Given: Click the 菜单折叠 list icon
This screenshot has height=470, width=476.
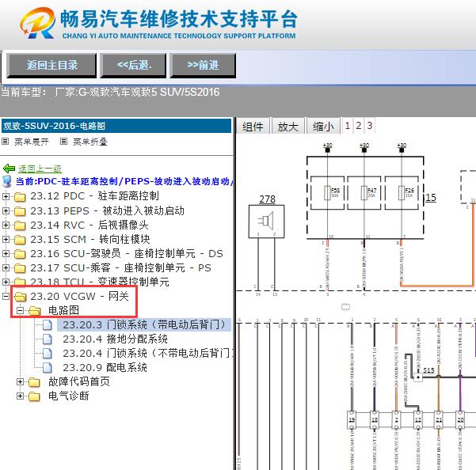Looking at the screenshot, I should pos(63,141).
